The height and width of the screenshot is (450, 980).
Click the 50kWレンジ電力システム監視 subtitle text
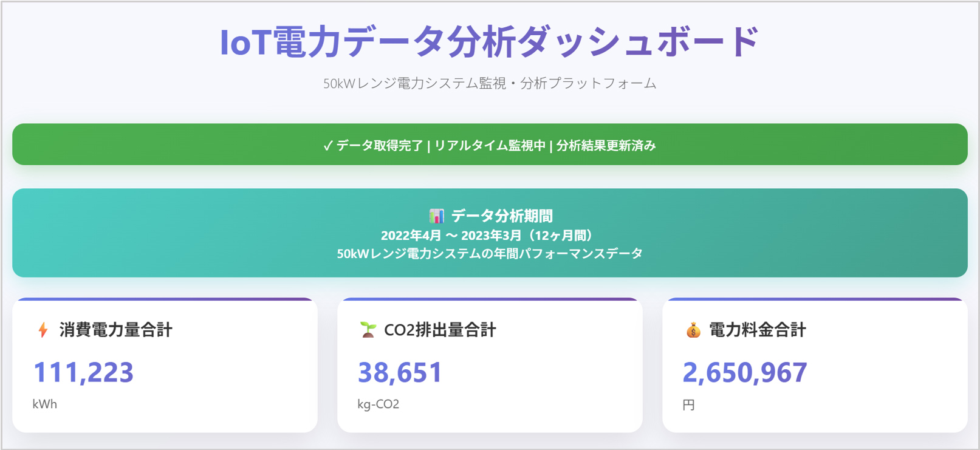[489, 83]
